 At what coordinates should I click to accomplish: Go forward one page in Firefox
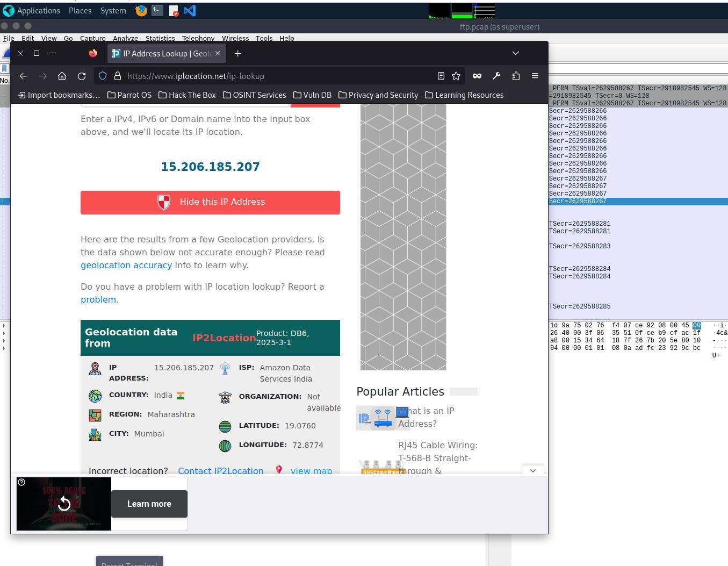tap(43, 76)
